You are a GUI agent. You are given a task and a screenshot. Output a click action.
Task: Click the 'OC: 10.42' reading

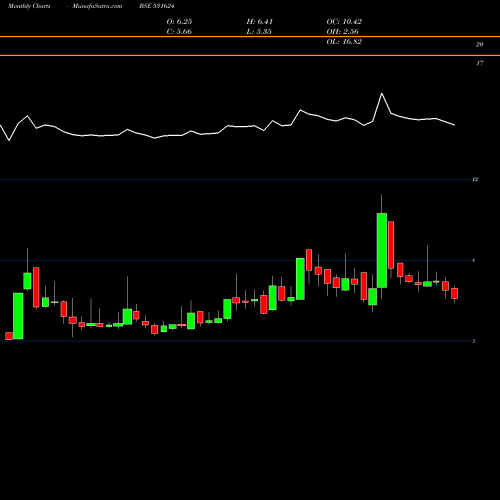(344, 22)
